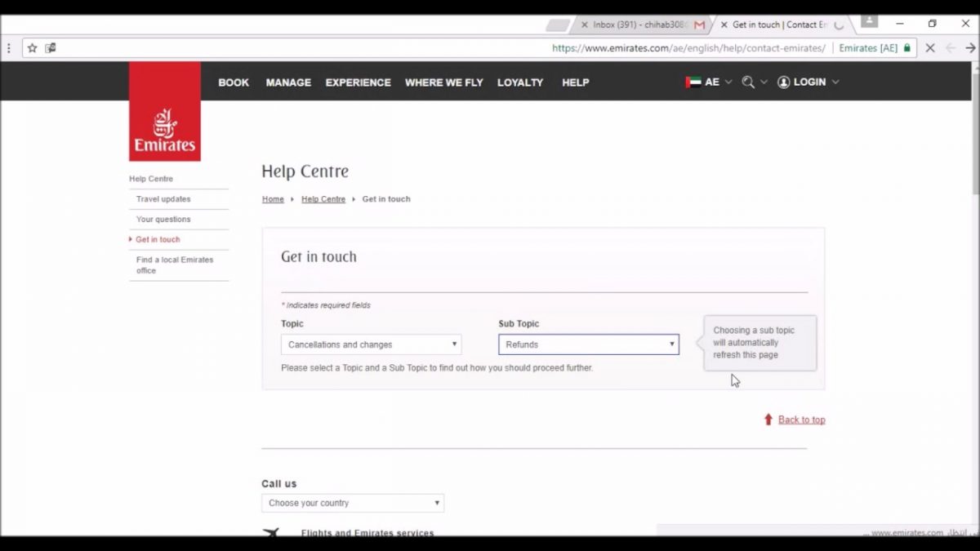The width and height of the screenshot is (980, 551).
Task: Open the WHERE WE FLY menu
Action: [x=444, y=82]
